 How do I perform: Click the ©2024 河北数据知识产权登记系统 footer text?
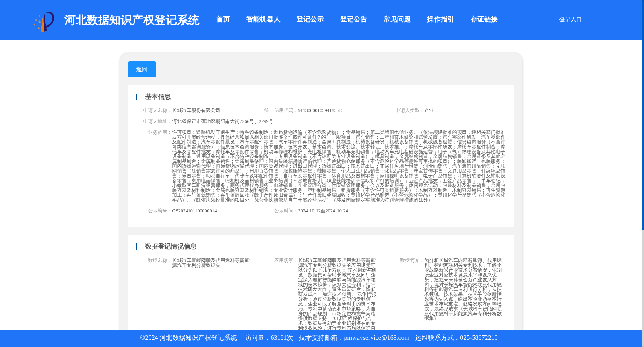[188, 338]
